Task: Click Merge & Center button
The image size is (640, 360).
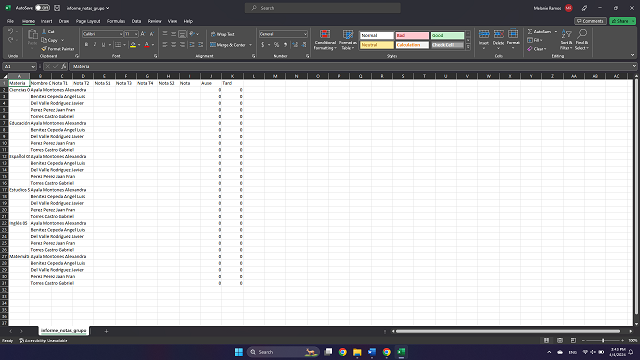Action: click(227, 45)
